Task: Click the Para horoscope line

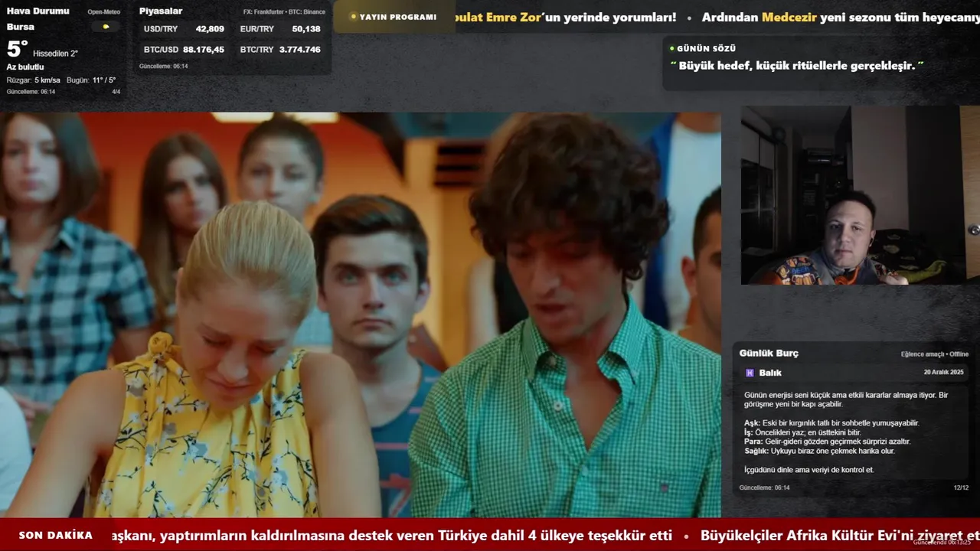Action: [827, 442]
